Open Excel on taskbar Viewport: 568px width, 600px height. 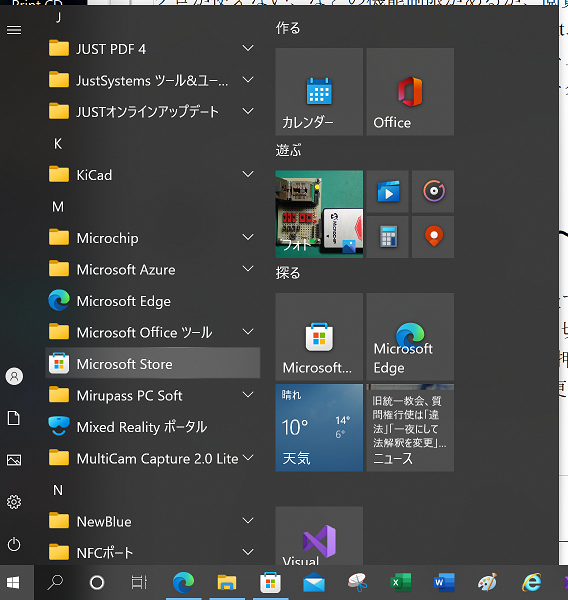(x=401, y=583)
